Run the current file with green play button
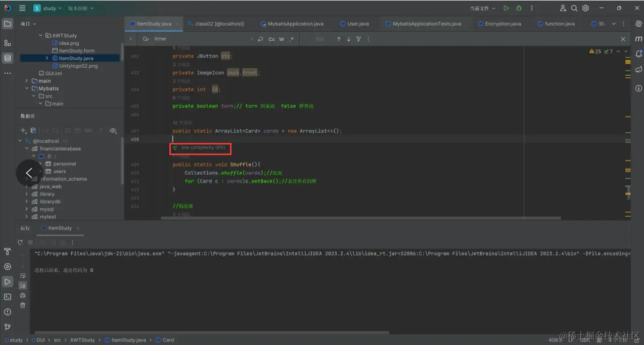This screenshot has width=644, height=345. tap(506, 8)
